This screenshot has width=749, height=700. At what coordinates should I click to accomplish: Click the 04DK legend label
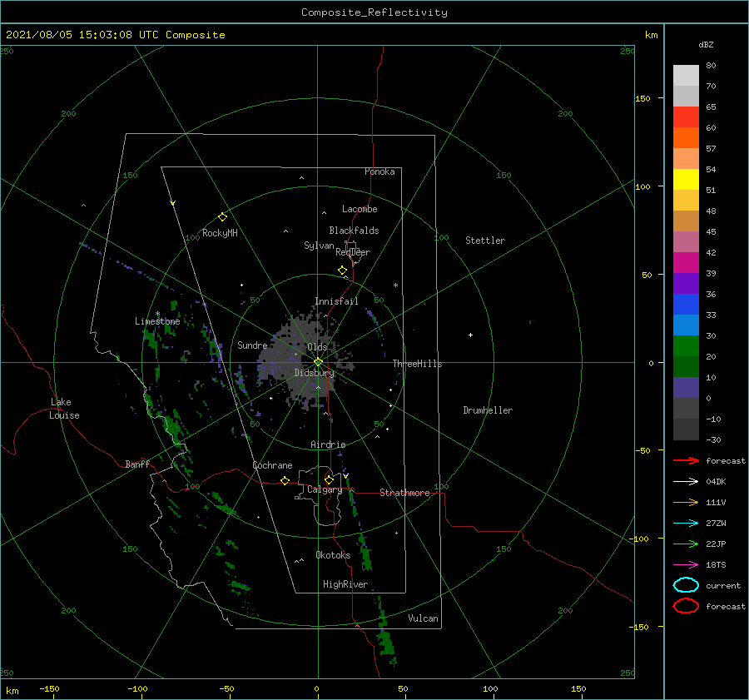(x=716, y=482)
